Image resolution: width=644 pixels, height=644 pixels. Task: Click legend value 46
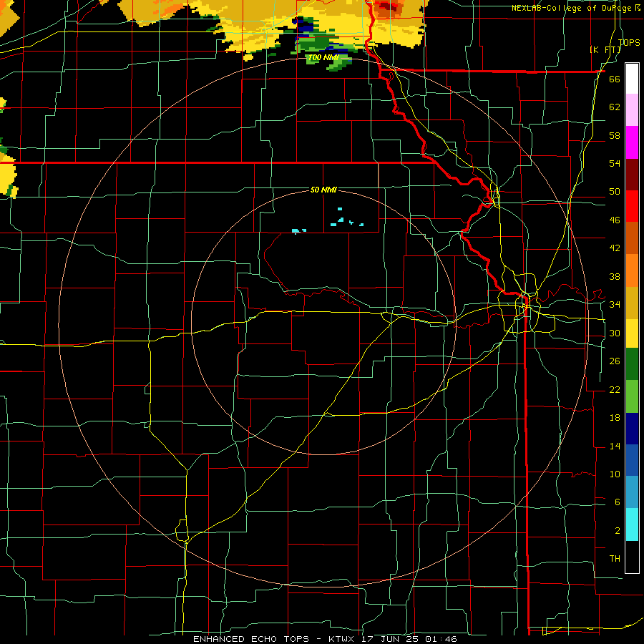615,220
